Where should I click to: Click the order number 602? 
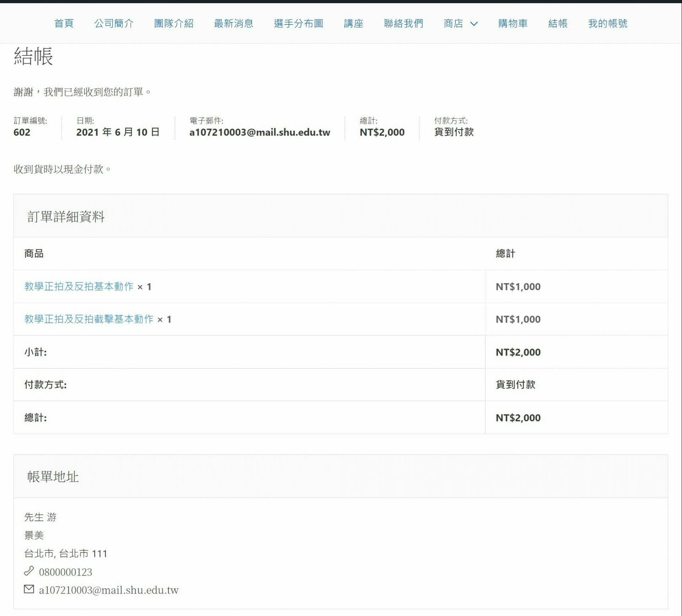(x=22, y=132)
